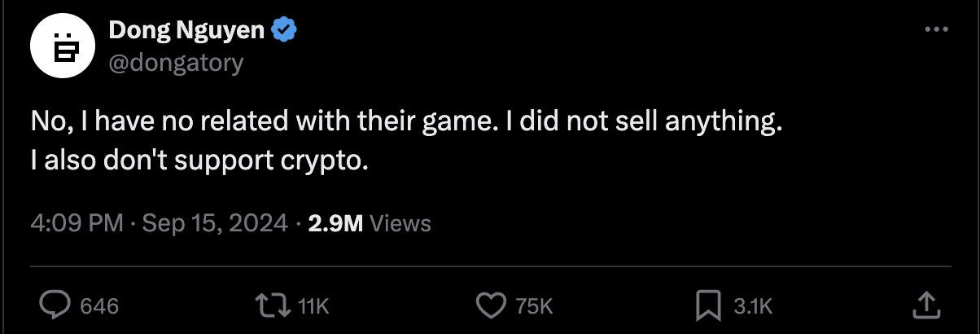980x334 pixels.
Task: Open the three-dot more options menu
Action: point(937,30)
